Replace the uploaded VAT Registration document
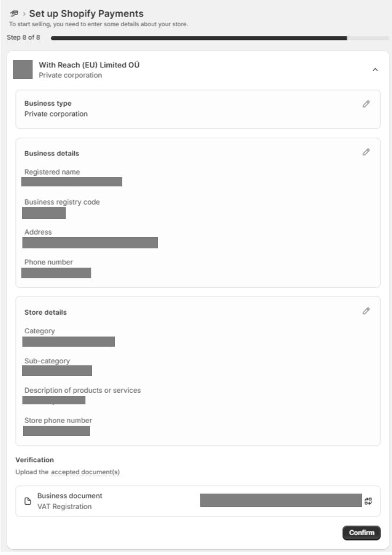392x555 pixels. [368, 501]
